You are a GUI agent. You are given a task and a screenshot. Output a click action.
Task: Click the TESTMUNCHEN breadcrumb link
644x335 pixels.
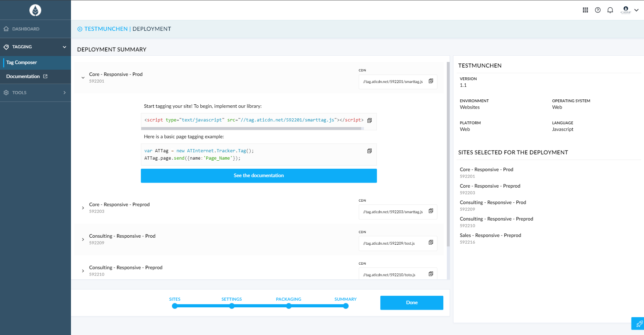tap(106, 29)
